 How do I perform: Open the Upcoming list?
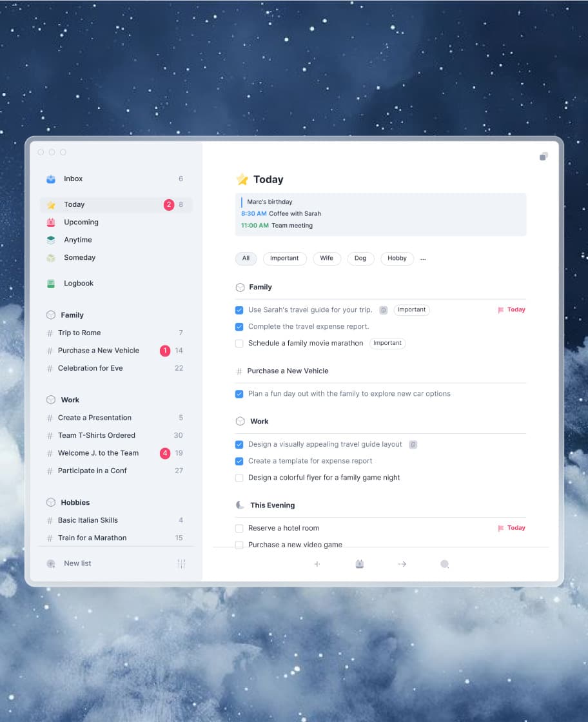117,222
